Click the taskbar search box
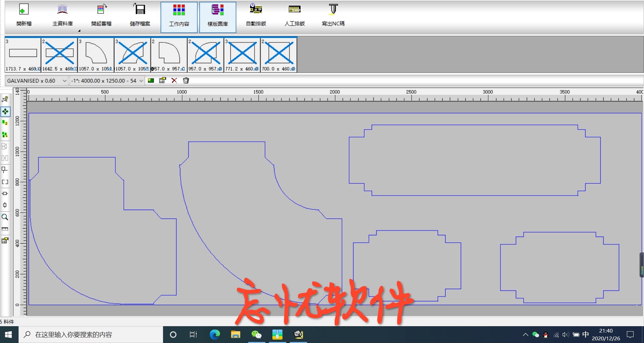 tap(91, 335)
